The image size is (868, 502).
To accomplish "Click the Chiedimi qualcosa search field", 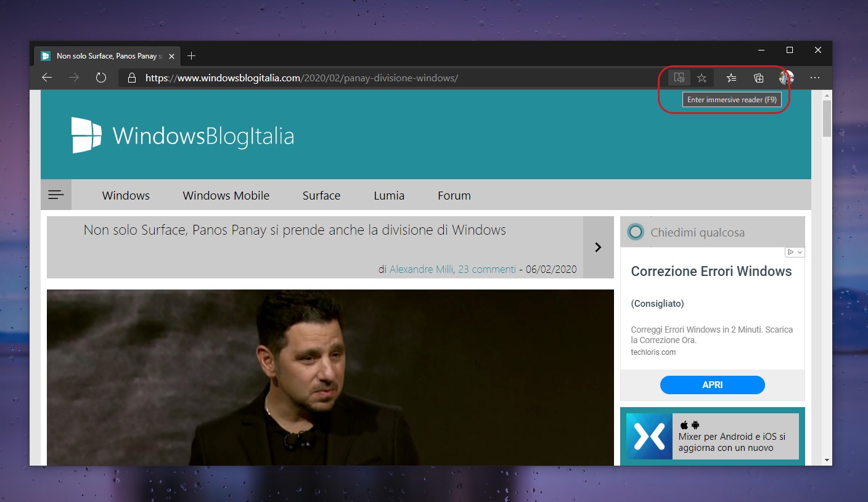I will pos(713,232).
